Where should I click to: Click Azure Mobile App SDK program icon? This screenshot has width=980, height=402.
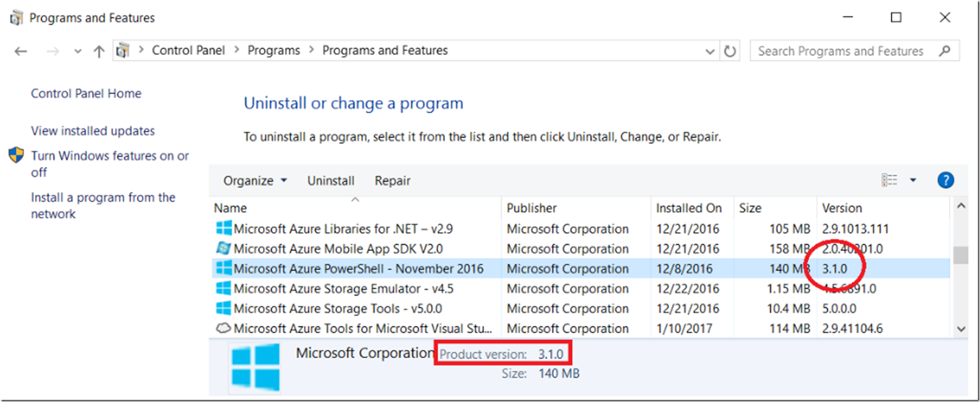click(223, 248)
